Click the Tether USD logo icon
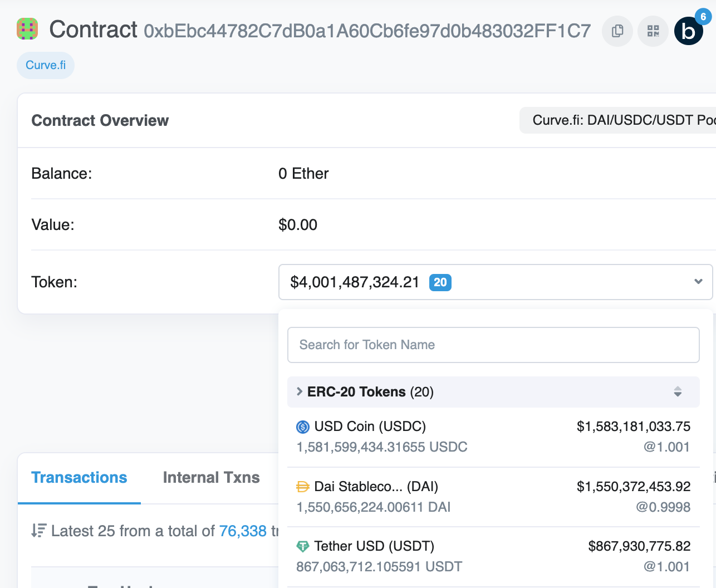The height and width of the screenshot is (588, 716). pyautogui.click(x=303, y=547)
